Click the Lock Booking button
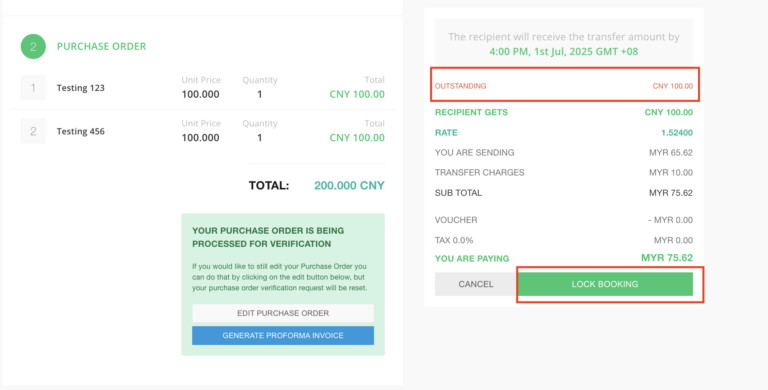The image size is (768, 390). [x=605, y=284]
